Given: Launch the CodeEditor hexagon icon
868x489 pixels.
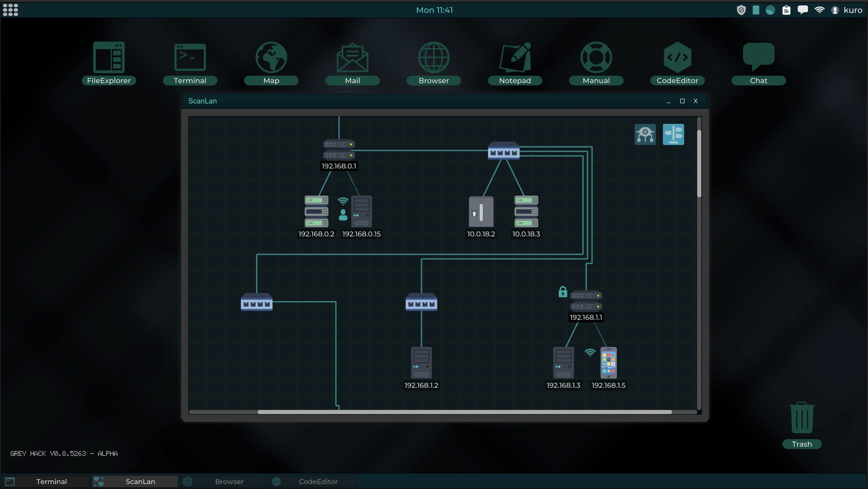Looking at the screenshot, I should pyautogui.click(x=677, y=58).
